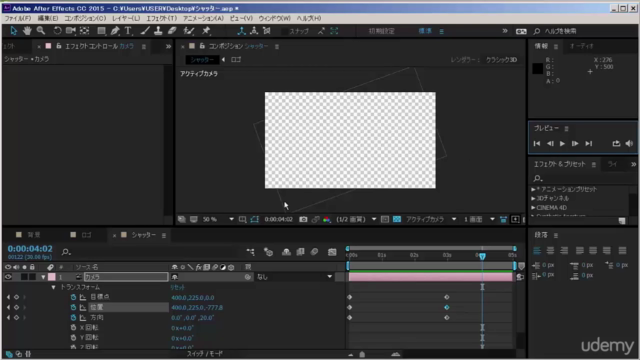The height and width of the screenshot is (360, 640).
Task: Open the composition mini-flowchart icon in timeline
Action: 251,252
